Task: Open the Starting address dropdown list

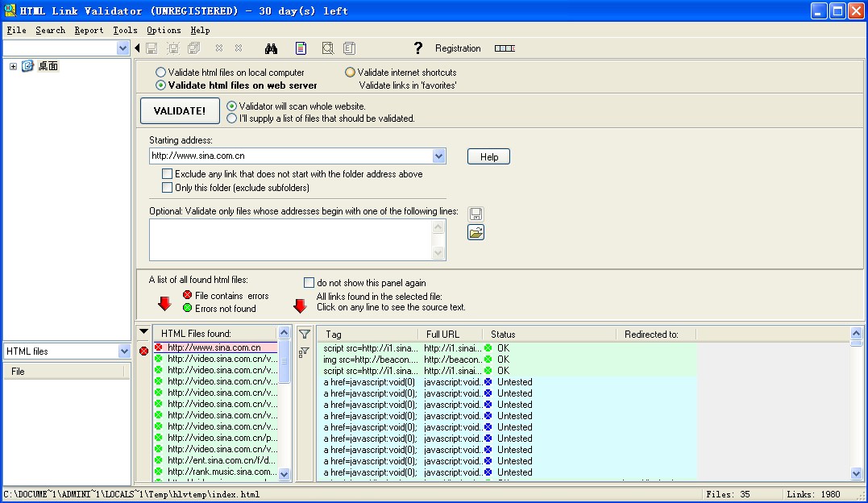Action: [x=438, y=156]
